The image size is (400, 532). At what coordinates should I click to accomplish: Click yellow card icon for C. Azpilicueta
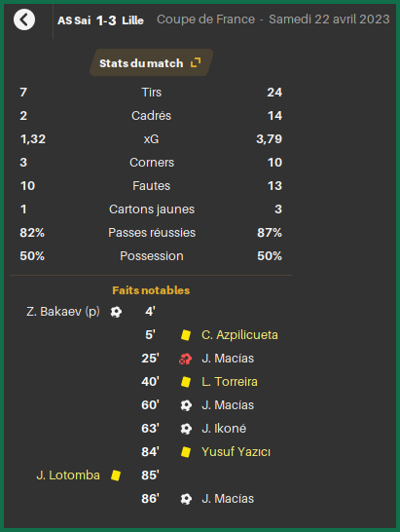pos(186,335)
